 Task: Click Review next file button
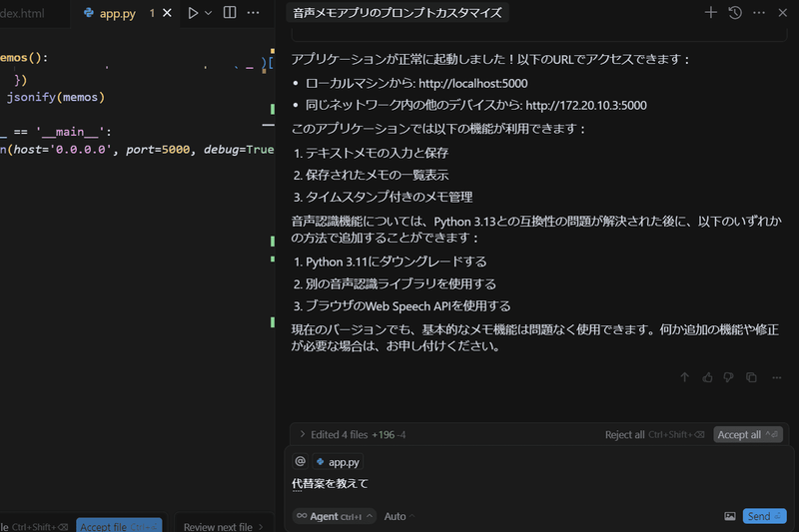[223, 526]
